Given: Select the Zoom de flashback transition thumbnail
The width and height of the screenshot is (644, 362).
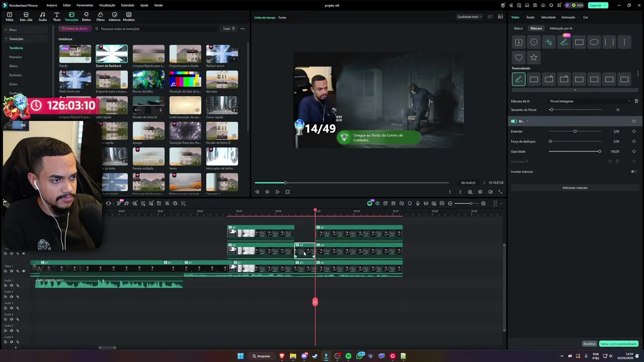Looking at the screenshot, I should [x=112, y=54].
